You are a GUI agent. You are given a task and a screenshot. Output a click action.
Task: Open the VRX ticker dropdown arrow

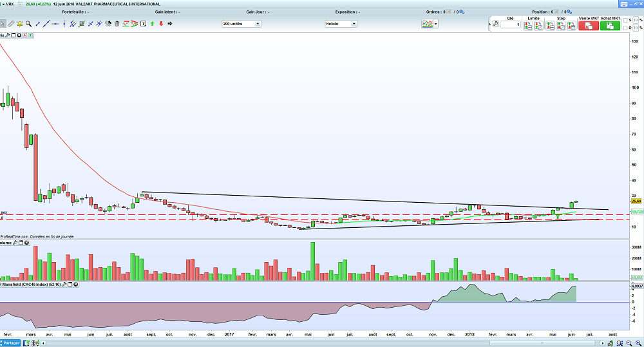click(3, 4)
